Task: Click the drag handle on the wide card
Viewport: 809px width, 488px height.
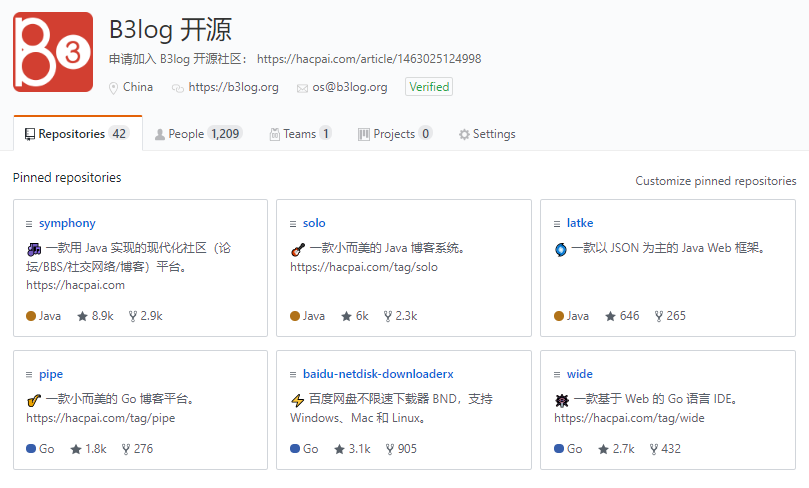Action: pos(557,375)
